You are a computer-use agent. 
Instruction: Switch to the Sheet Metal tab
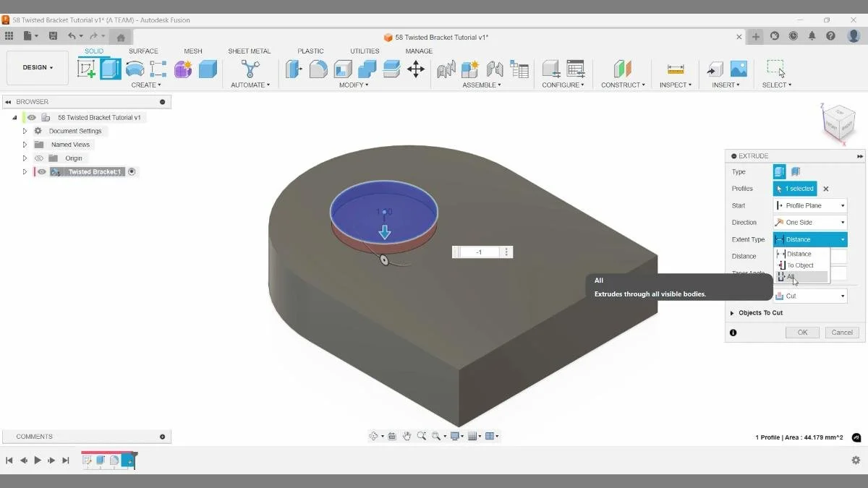click(x=249, y=51)
